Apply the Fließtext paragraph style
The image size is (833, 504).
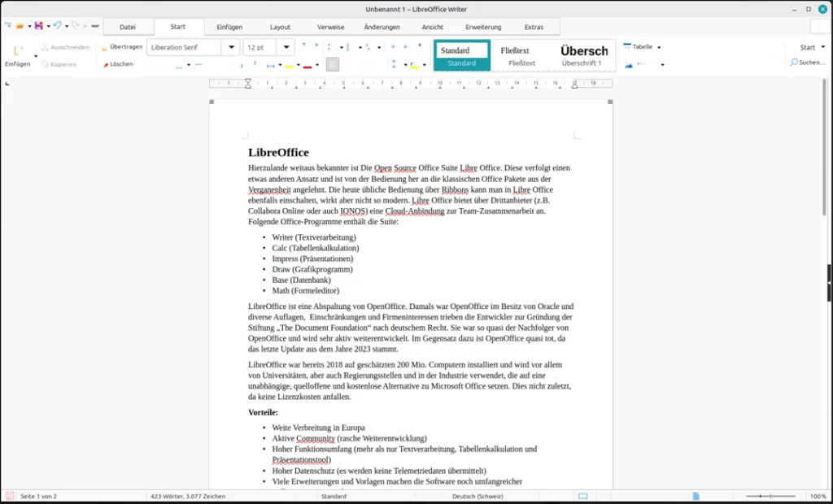(x=521, y=55)
